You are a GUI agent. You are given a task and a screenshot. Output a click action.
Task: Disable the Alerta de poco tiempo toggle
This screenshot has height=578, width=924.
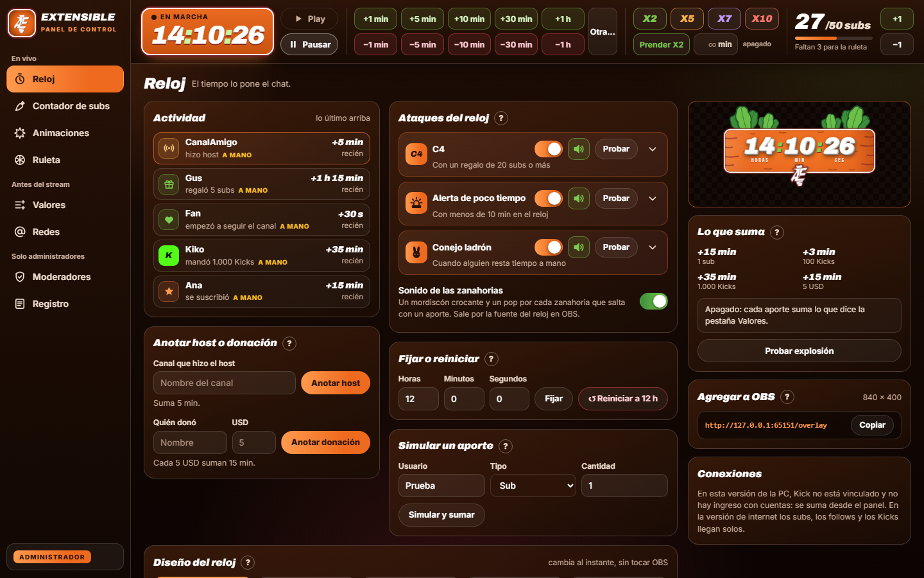[x=549, y=198]
